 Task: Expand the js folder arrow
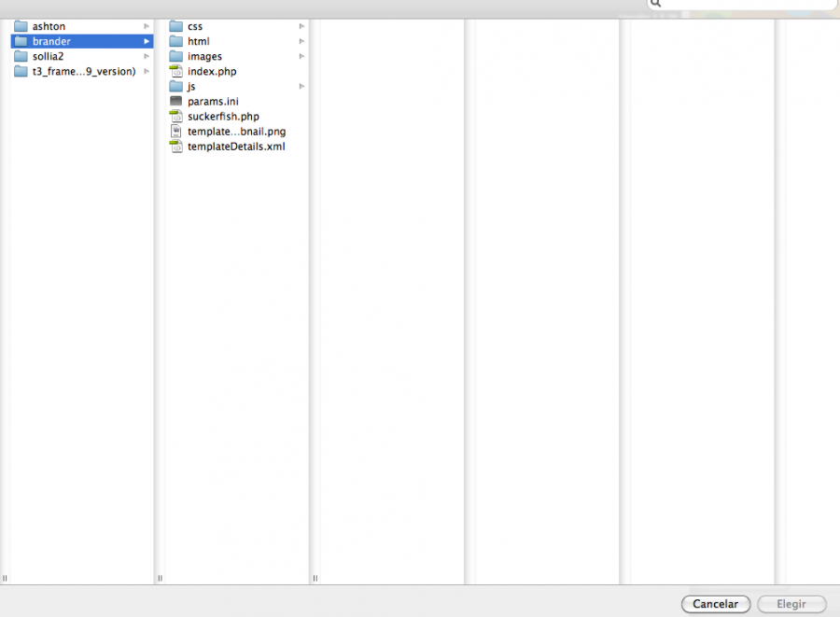[301, 86]
